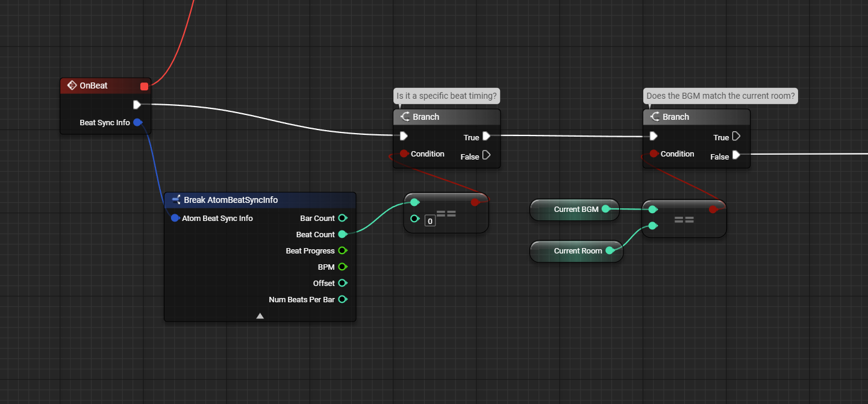Screen dimensions: 868x404
Task: Click the Break AtomBeatSyncInfo struct icon
Action: (x=176, y=200)
